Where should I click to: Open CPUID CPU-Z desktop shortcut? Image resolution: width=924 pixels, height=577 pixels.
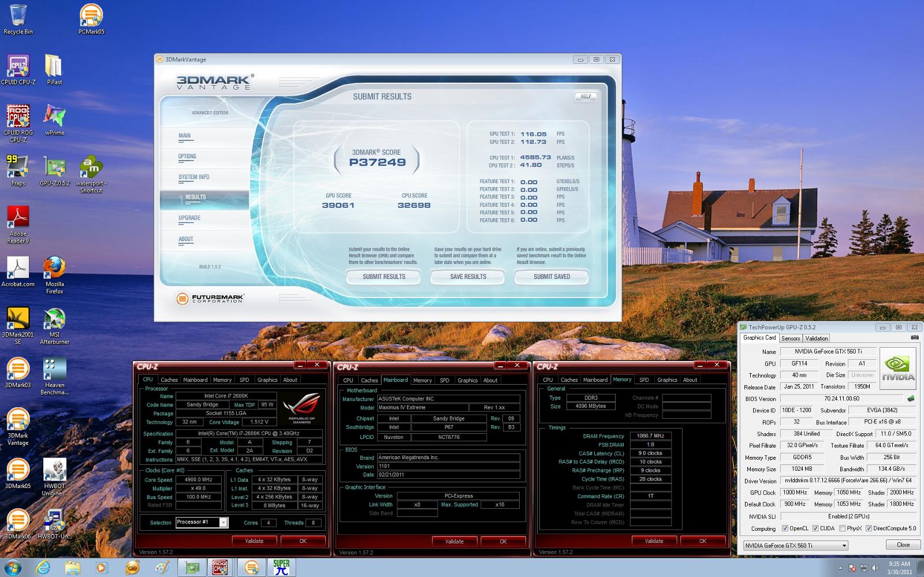(x=18, y=69)
